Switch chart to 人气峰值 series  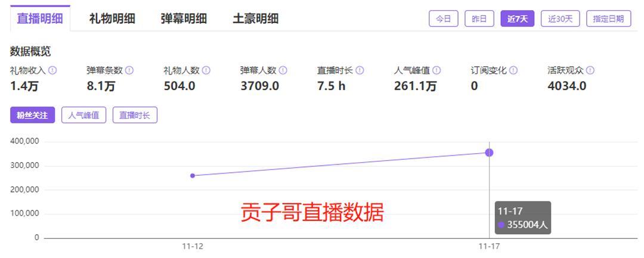click(83, 115)
